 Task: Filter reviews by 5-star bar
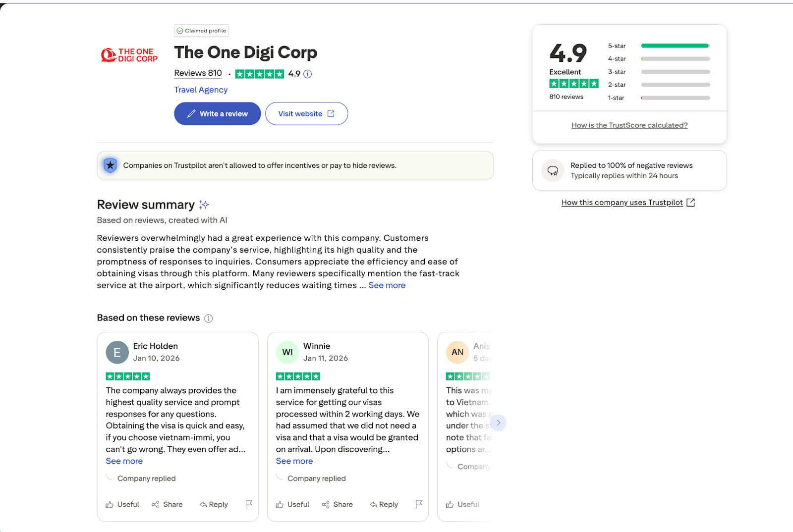(675, 46)
